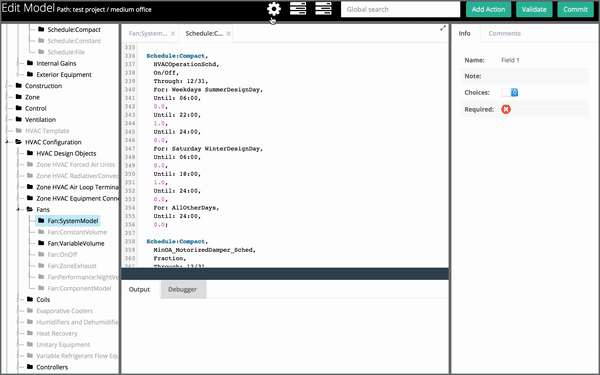Click folder icon of Internal Gains
The width and height of the screenshot is (600, 375).
pos(30,63)
